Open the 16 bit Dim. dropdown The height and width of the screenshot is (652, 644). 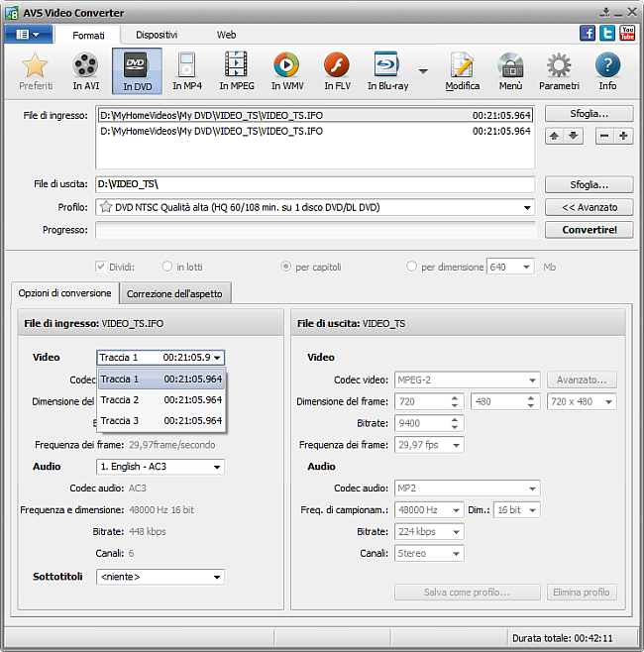point(517,510)
